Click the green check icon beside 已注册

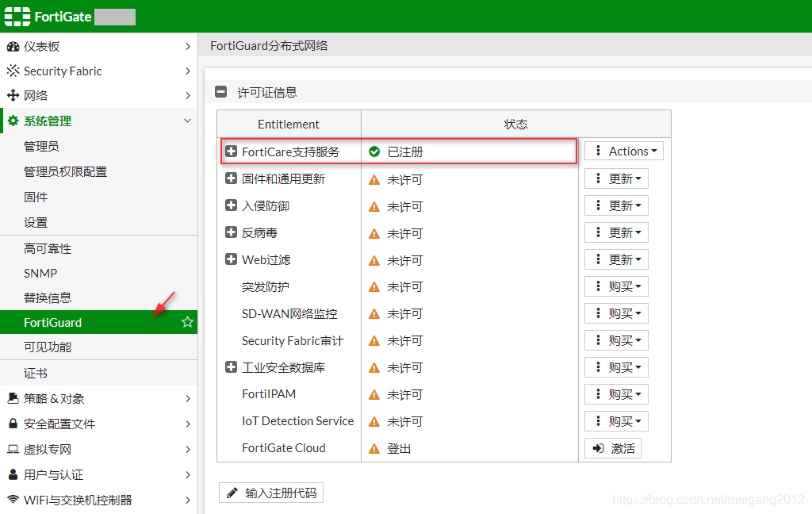pyautogui.click(x=374, y=152)
